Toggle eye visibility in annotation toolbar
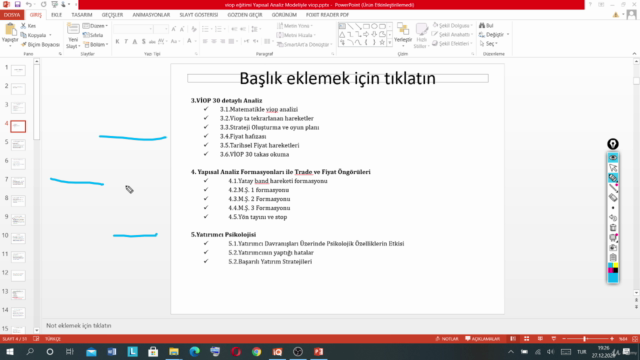 pos(613,158)
